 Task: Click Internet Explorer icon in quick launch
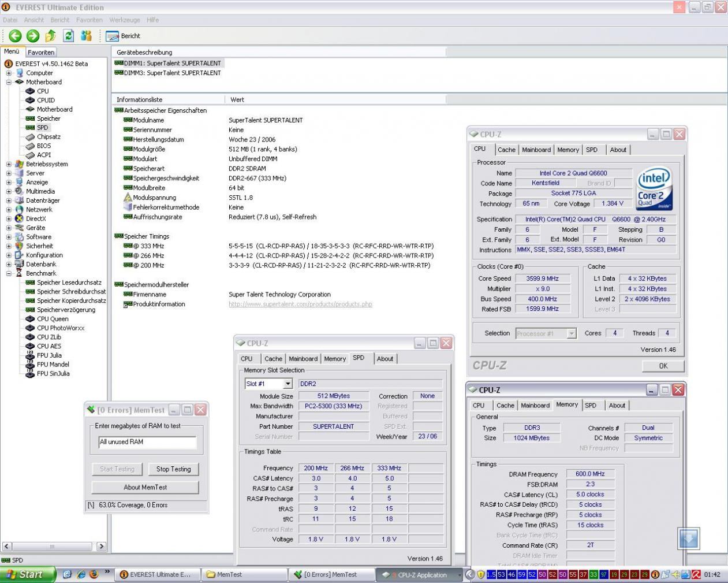pos(81,574)
